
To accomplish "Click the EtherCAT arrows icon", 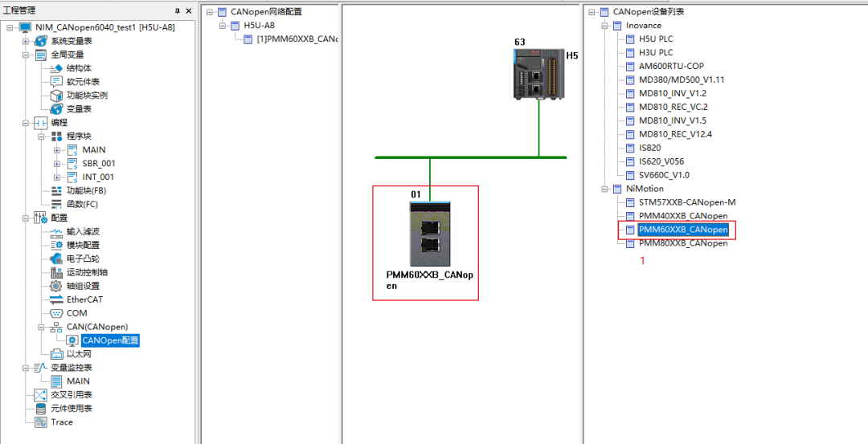I will click(x=56, y=299).
